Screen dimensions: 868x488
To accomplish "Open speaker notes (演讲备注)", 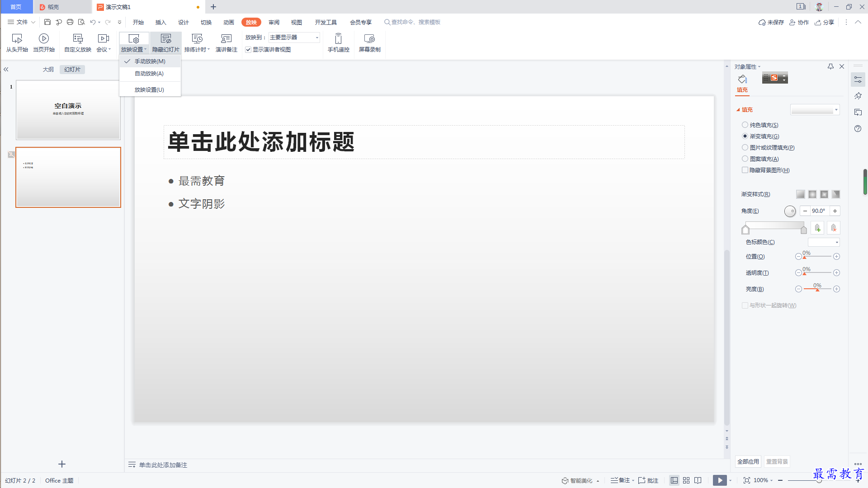I will pos(226,43).
